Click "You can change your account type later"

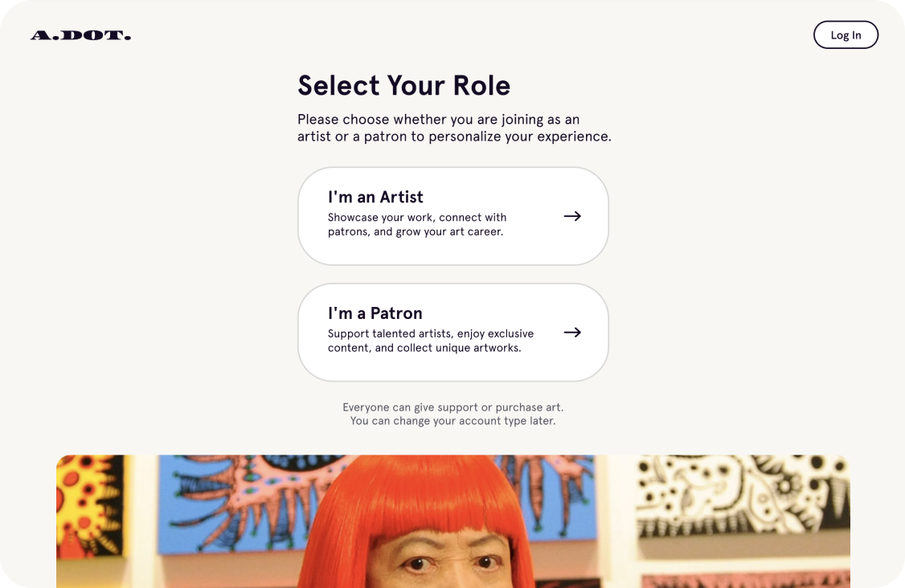452,421
